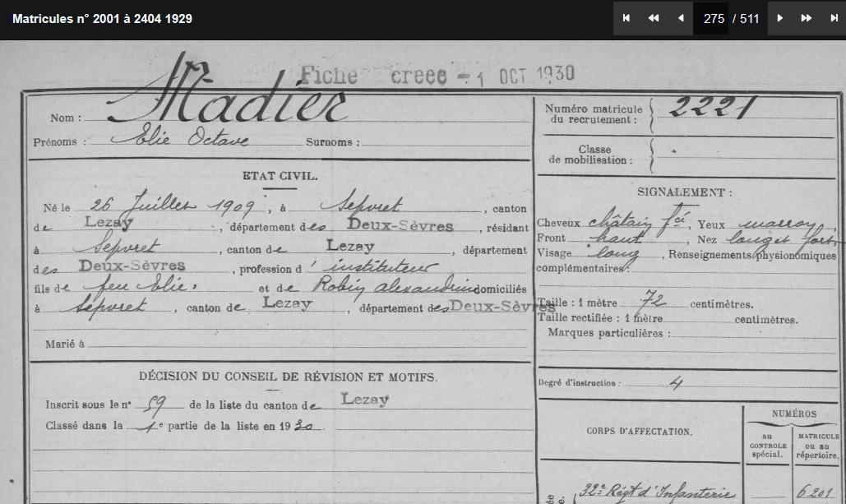Click the fast rewind double-arrow icon
The height and width of the screenshot is (504, 846).
pos(654,18)
